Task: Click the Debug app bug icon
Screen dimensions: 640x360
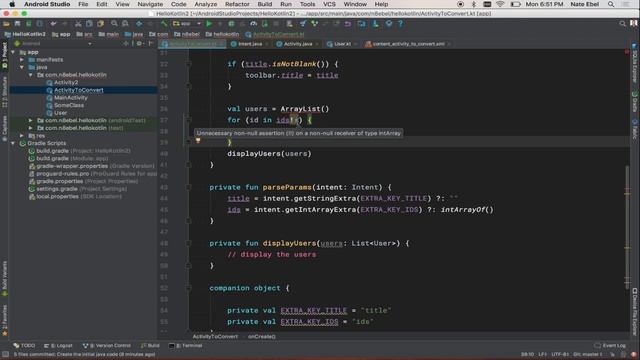Action: pyautogui.click(x=231, y=24)
